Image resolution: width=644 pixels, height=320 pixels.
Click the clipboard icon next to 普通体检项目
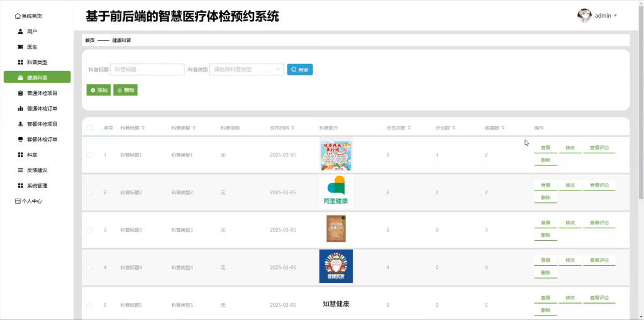coord(21,93)
